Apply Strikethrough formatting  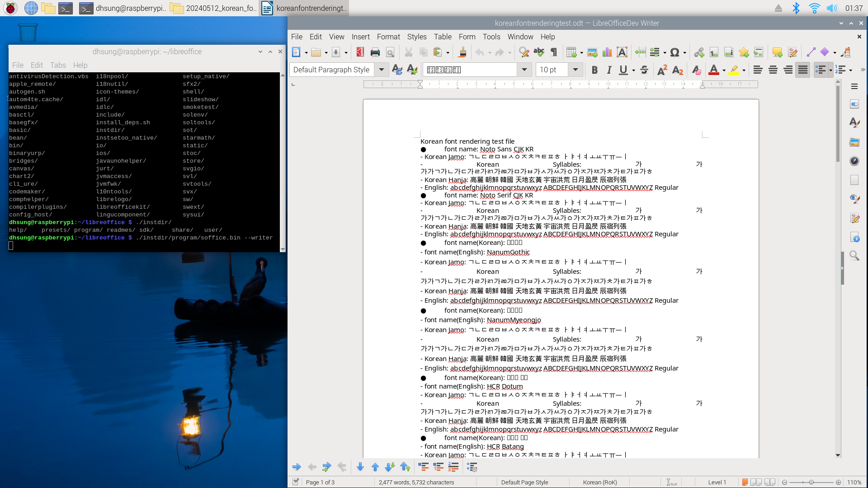(x=644, y=70)
